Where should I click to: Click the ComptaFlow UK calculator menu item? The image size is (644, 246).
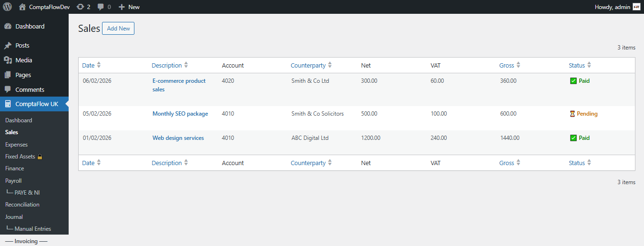point(36,104)
